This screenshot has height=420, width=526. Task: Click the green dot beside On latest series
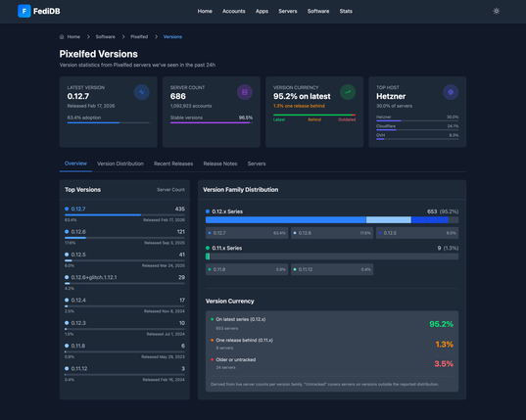212,319
